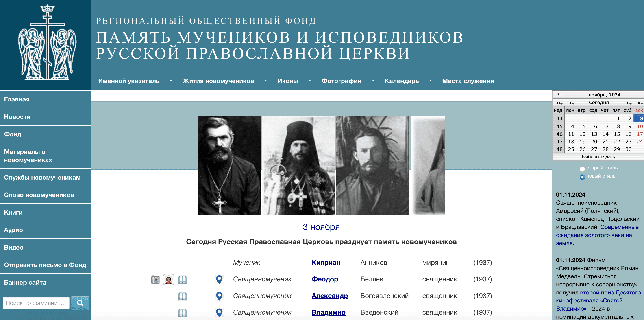Open Новости in sidebar

coord(46,117)
